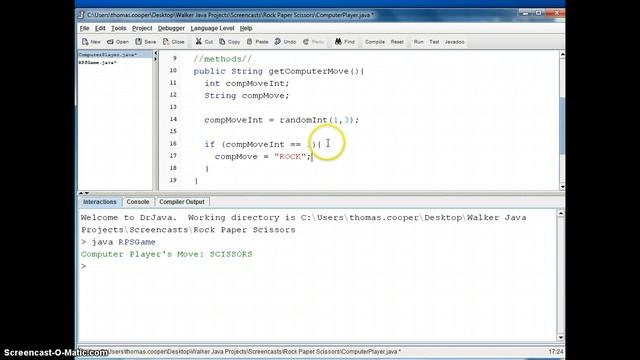Click the 'Computer Player's Move: SCISSORS' output
The image size is (640, 360).
coord(167,254)
